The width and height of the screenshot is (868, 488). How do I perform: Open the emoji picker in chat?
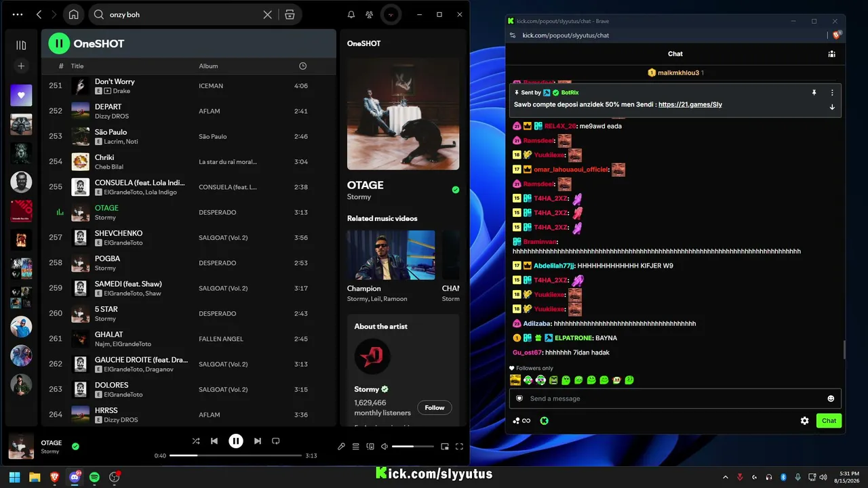831,399
